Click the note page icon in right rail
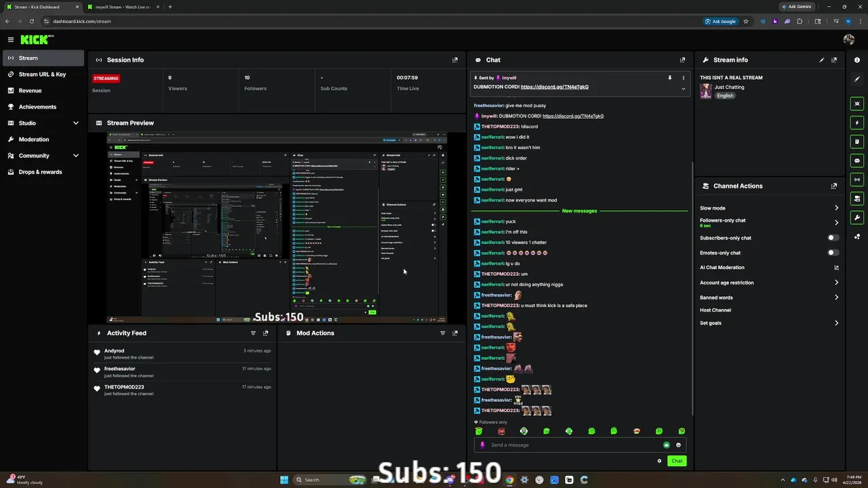 (857, 142)
